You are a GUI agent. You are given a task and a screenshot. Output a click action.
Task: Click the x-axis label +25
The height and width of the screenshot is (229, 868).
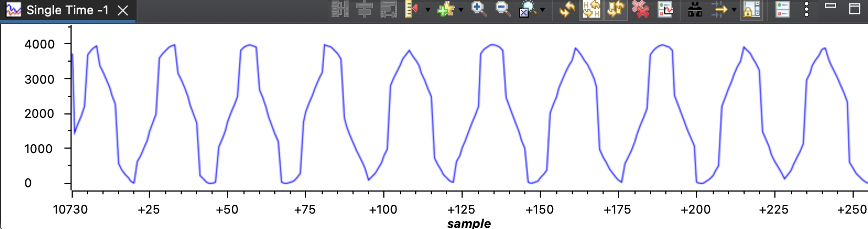149,209
